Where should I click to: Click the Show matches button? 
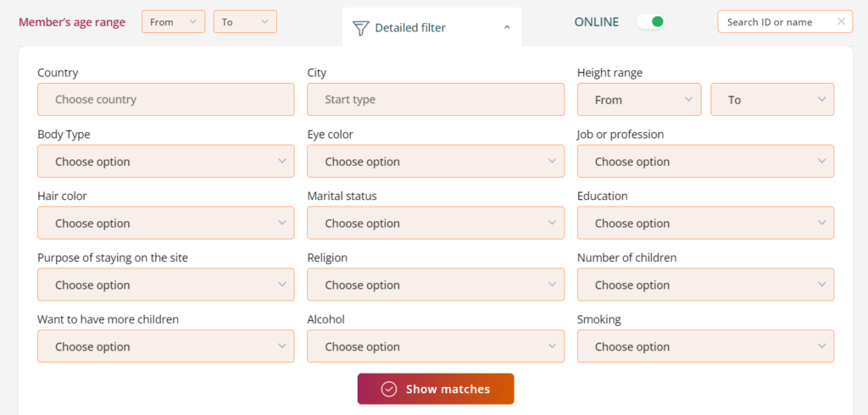coord(436,389)
